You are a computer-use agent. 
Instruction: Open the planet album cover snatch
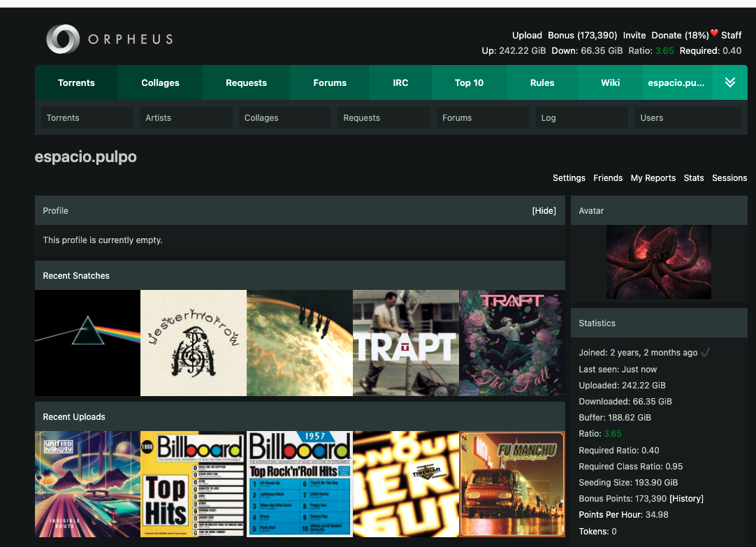[300, 342]
